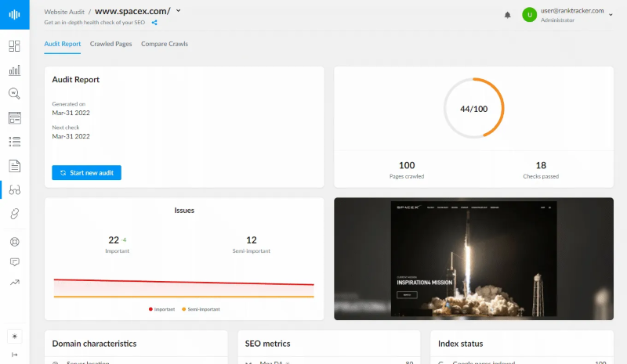
Task: Toggle the light/dark theme sun icon
Action: [x=14, y=337]
